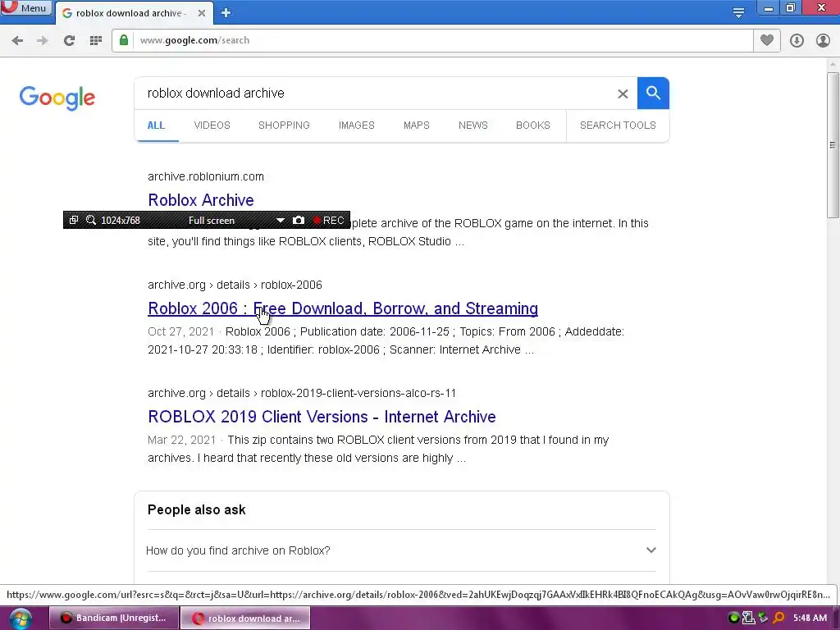Switch to the BOOKS tab
This screenshot has width=840, height=630.
click(533, 126)
